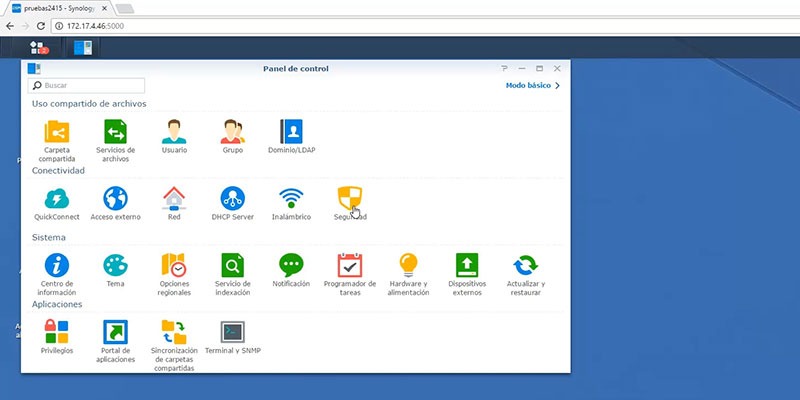Go back in the browser
Viewport: 800px width, 400px height.
click(10, 26)
